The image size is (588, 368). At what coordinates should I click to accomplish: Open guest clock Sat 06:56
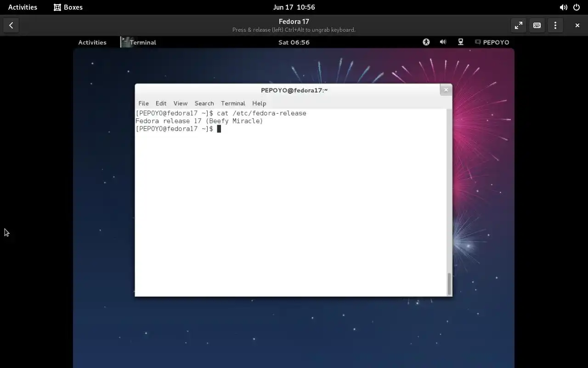(x=294, y=42)
